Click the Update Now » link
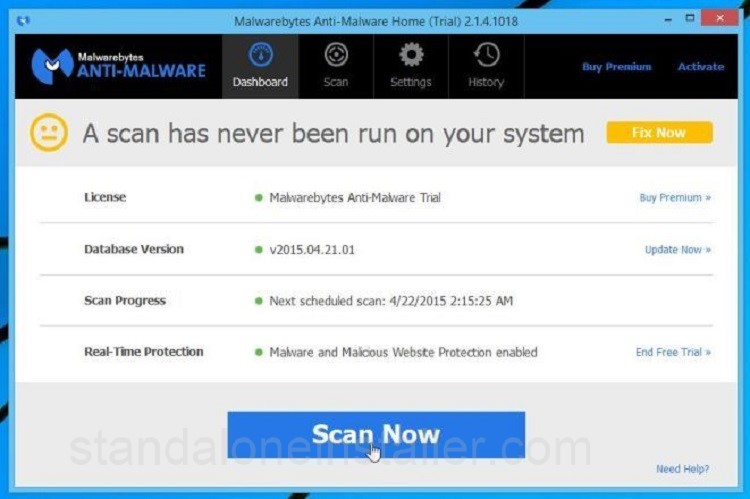Image resolution: width=750 pixels, height=499 pixels. coord(678,250)
